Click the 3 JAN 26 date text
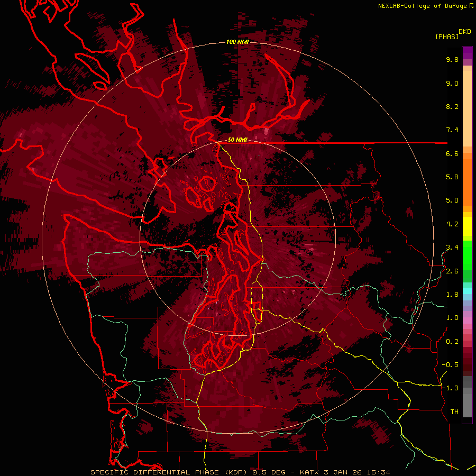 tap(343, 472)
